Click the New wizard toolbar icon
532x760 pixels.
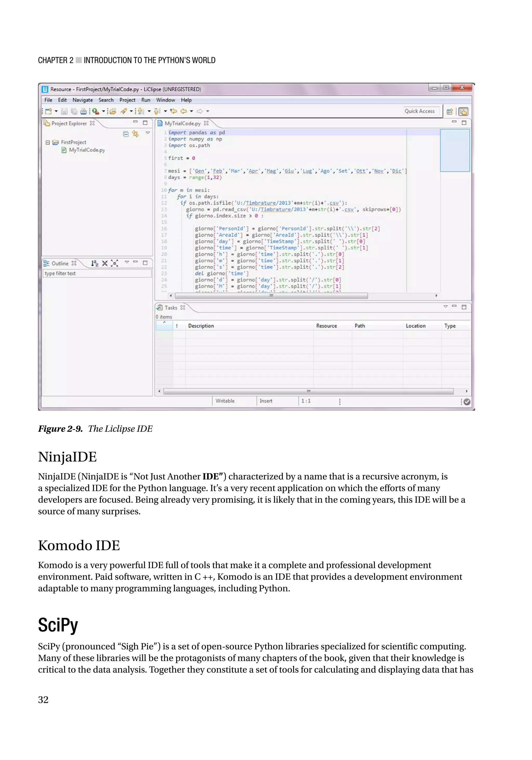click(48, 111)
